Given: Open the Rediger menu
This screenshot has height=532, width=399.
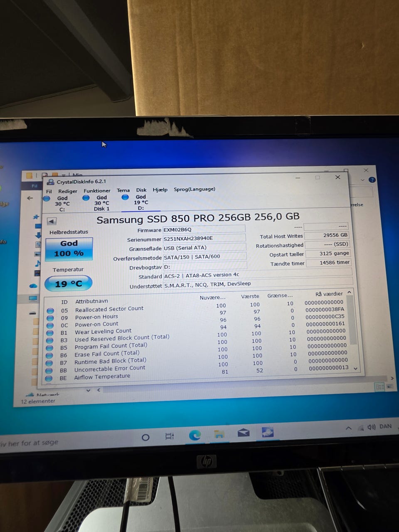Looking at the screenshot, I should pyautogui.click(x=68, y=191).
